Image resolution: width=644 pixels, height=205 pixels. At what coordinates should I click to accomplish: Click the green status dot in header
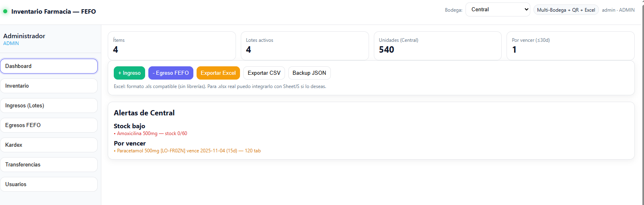[x=5, y=11]
